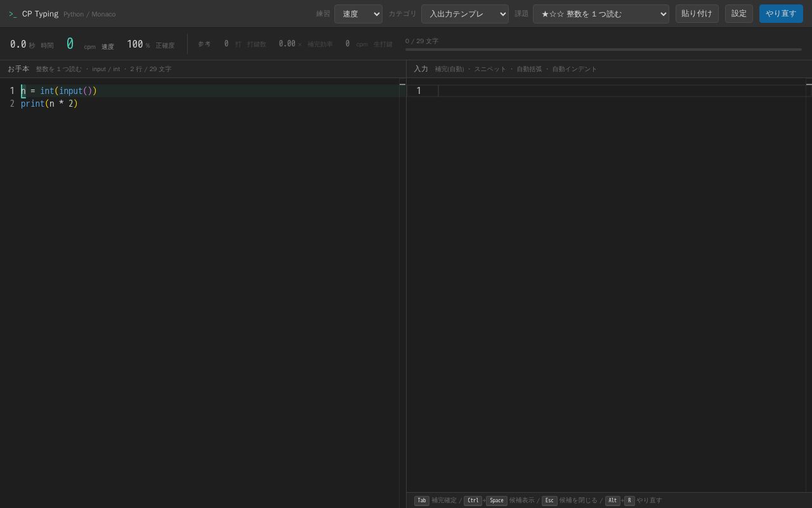Viewport: 812px width, 508px height.
Task: Click the 0.0 秒 時間 stat
Action: [x=32, y=44]
